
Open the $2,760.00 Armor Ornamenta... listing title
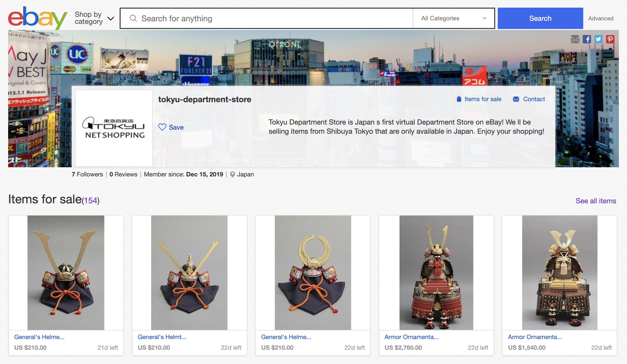(x=411, y=337)
